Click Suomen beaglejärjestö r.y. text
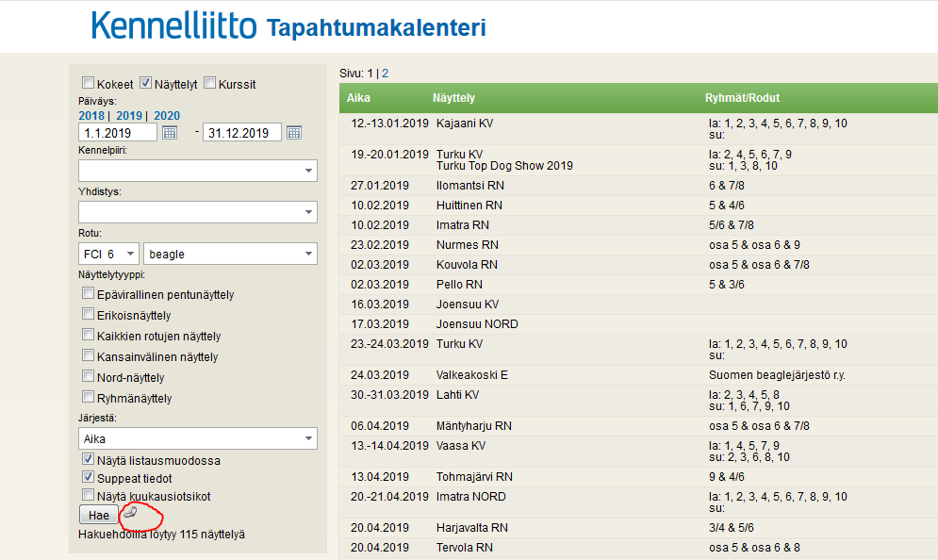 coord(777,374)
